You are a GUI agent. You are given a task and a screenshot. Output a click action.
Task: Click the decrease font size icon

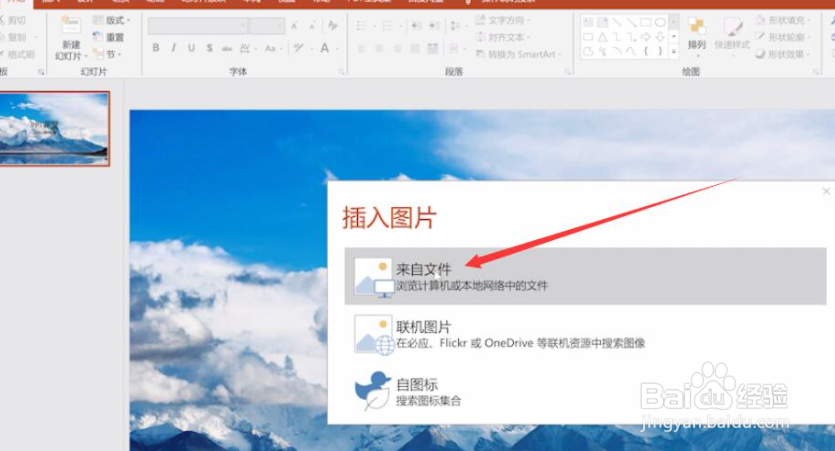313,26
